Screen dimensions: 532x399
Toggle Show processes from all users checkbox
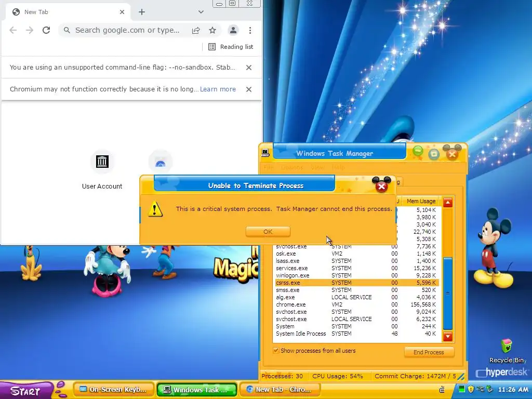(276, 351)
